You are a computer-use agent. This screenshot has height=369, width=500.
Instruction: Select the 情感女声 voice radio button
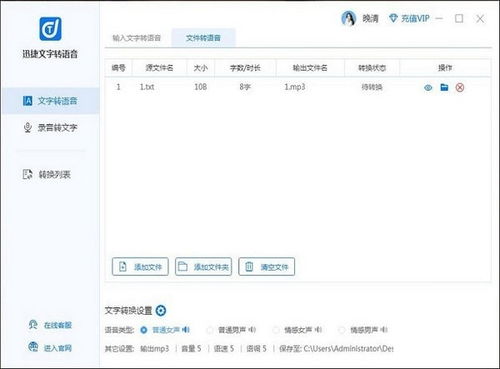(x=276, y=330)
